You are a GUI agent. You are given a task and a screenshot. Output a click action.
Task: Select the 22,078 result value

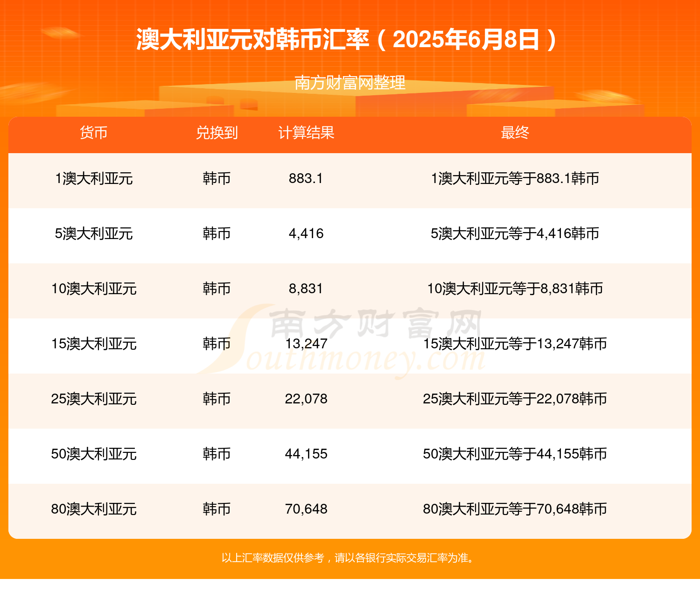(306, 399)
